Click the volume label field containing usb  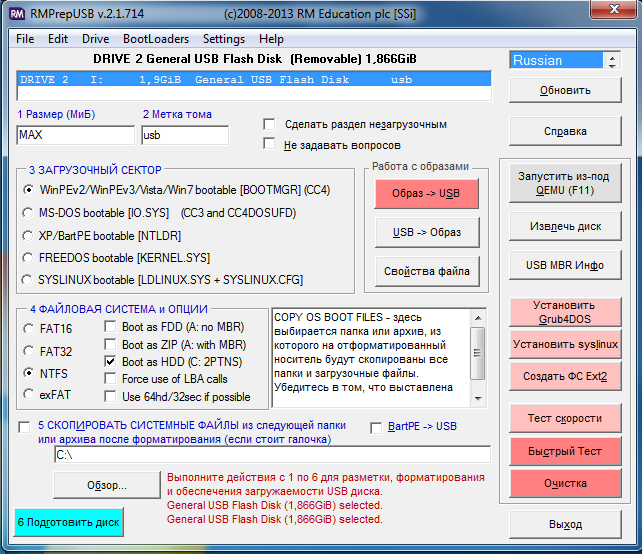184,135
